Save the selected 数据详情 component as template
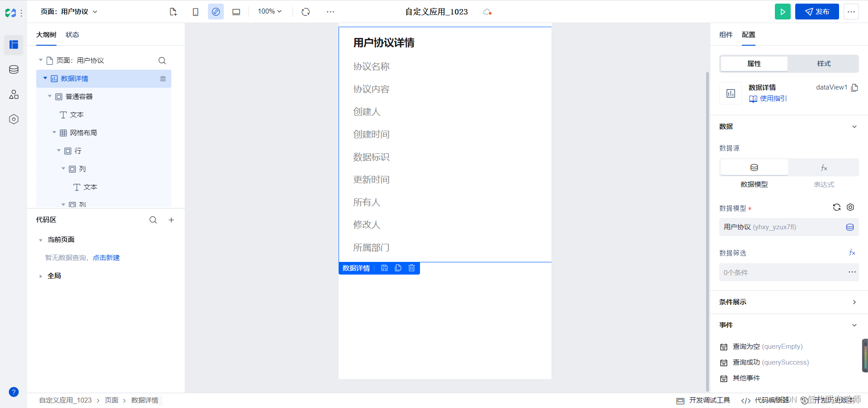 (384, 268)
